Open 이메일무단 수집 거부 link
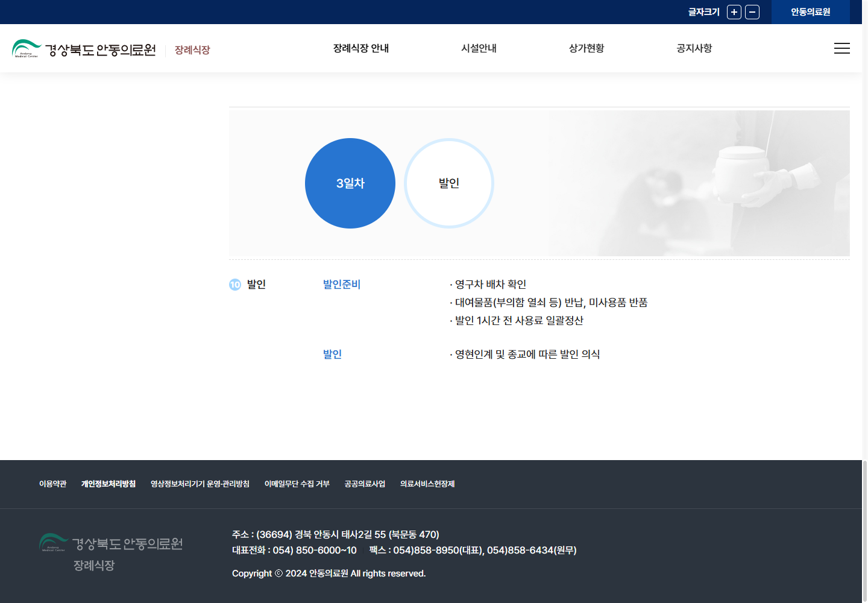This screenshot has height=603, width=868. [x=297, y=484]
